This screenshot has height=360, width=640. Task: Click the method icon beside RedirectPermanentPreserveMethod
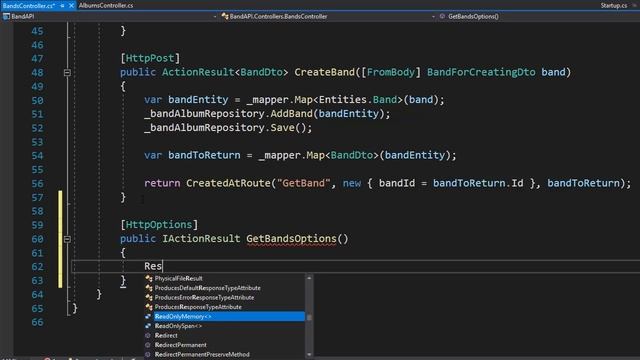point(148,354)
